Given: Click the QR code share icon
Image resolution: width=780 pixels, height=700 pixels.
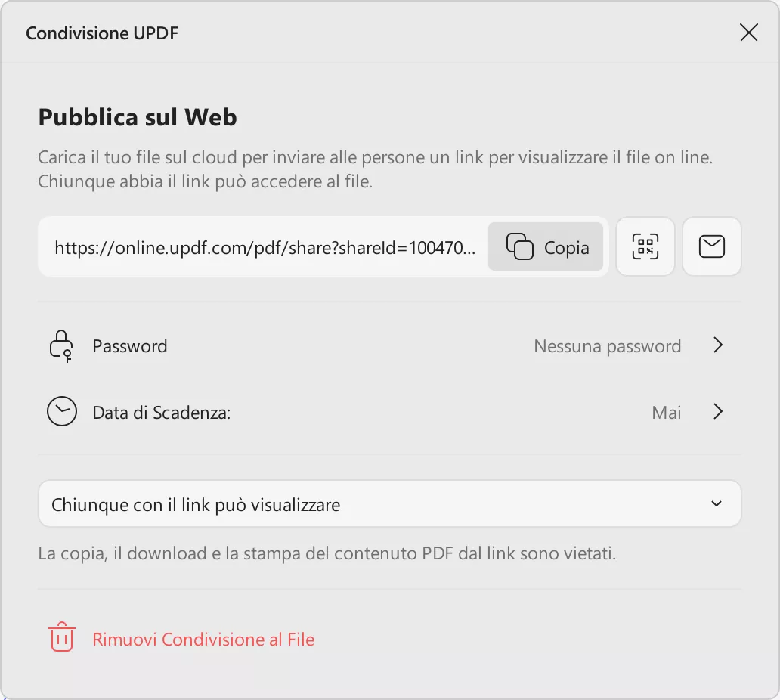Looking at the screenshot, I should [x=645, y=246].
